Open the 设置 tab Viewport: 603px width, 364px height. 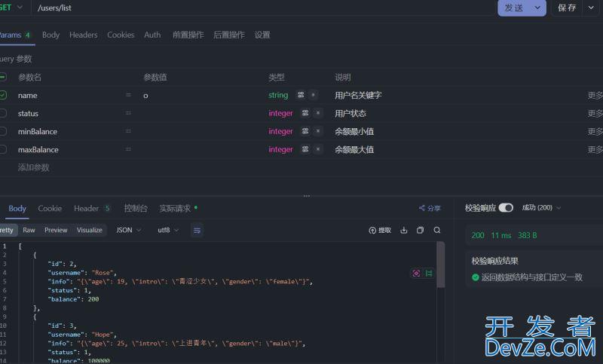coord(262,35)
